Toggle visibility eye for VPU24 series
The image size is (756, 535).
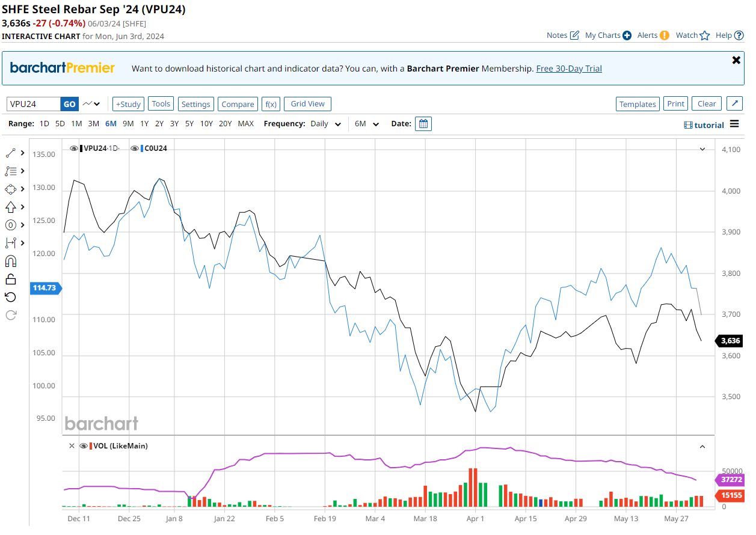tap(73, 148)
